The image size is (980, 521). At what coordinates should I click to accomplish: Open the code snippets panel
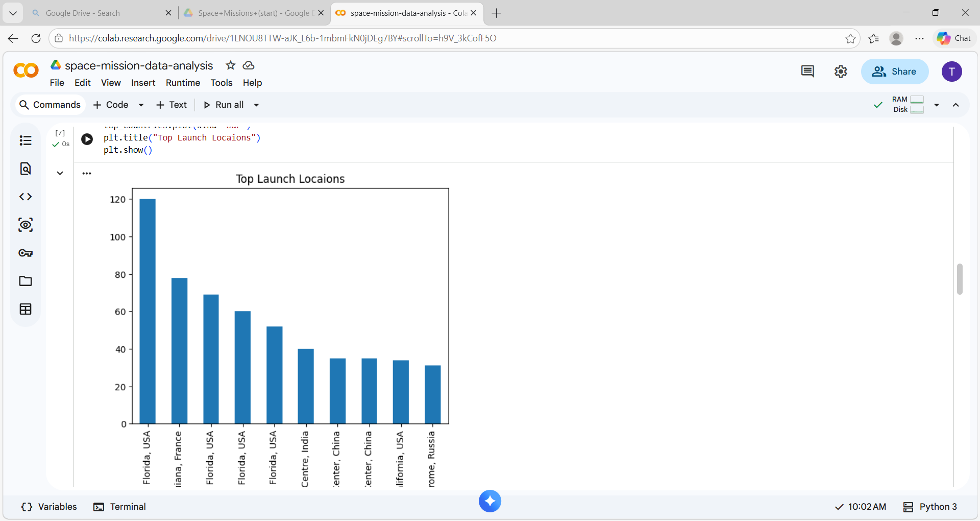pos(26,196)
